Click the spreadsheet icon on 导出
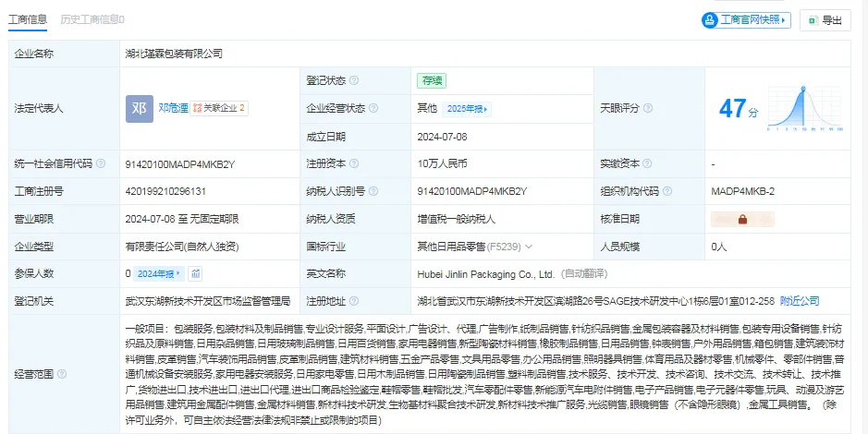868x434 pixels. (x=813, y=20)
